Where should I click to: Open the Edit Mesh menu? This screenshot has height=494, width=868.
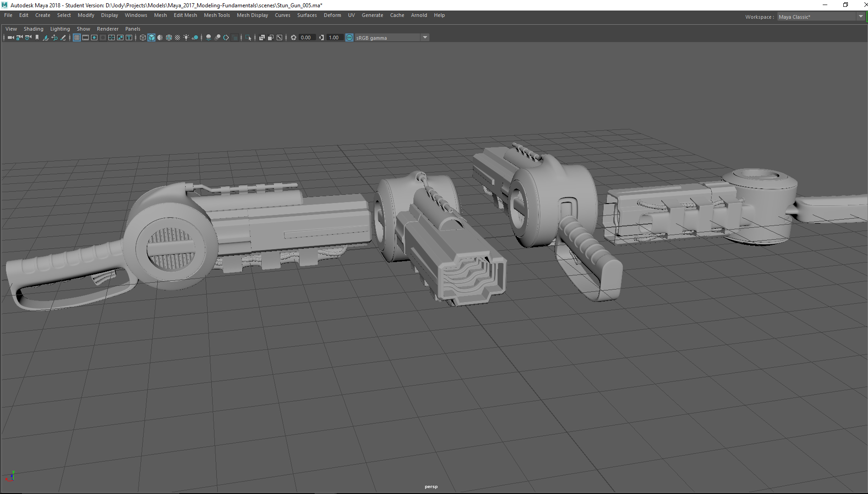[x=185, y=15]
